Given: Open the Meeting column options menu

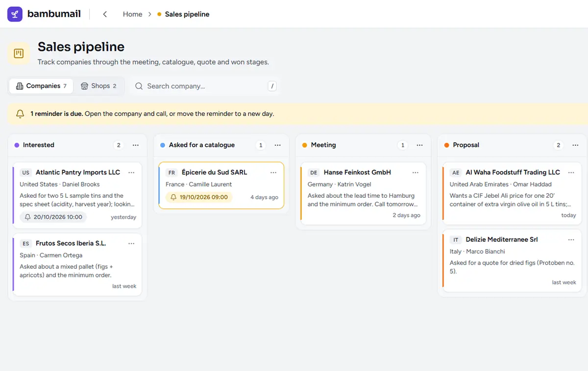Looking at the screenshot, I should 419,145.
